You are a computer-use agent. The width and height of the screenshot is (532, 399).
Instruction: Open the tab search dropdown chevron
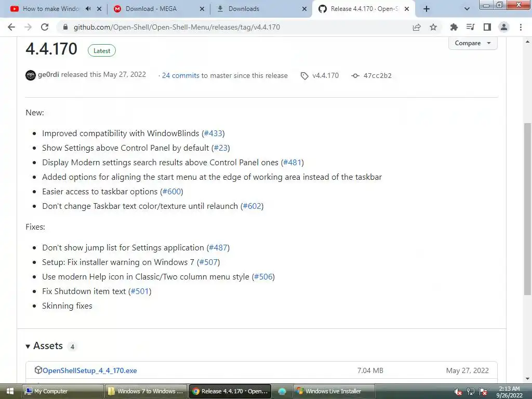point(467,9)
